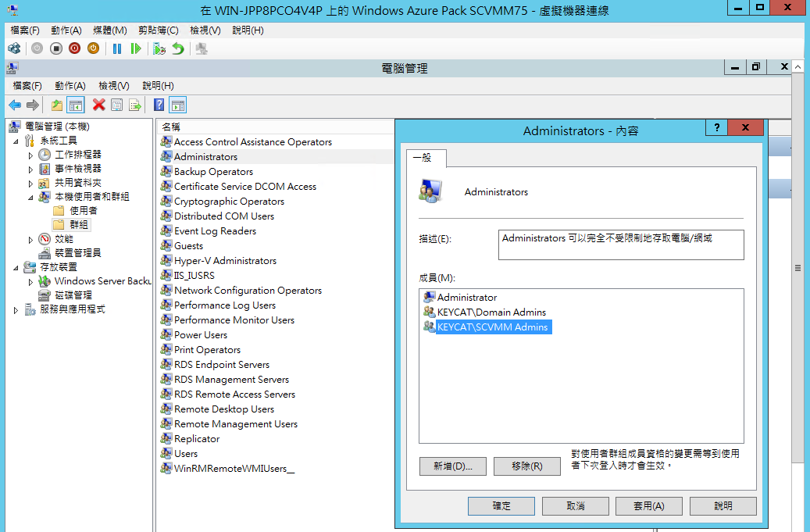This screenshot has height=532, width=810.
Task: Click the 描述 description text field
Action: pyautogui.click(x=621, y=245)
